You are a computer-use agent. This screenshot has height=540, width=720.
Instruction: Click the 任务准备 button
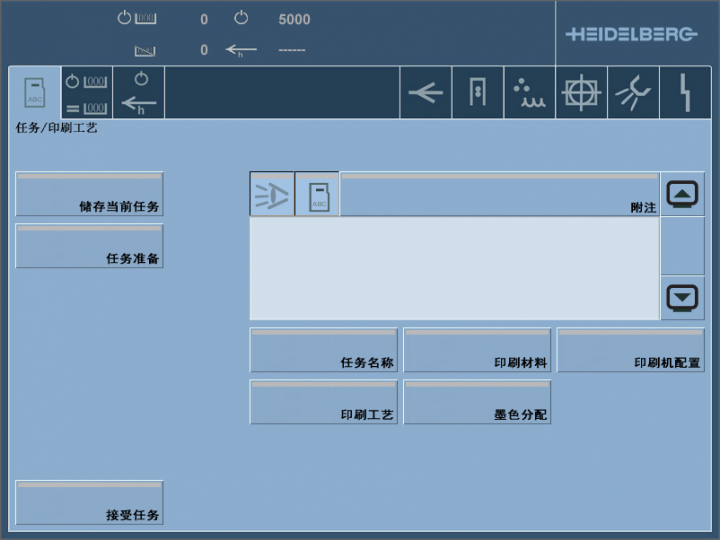click(89, 246)
